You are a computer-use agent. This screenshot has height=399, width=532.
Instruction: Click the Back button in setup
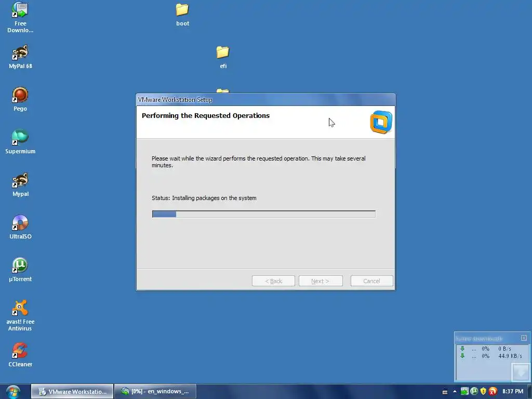tap(273, 281)
